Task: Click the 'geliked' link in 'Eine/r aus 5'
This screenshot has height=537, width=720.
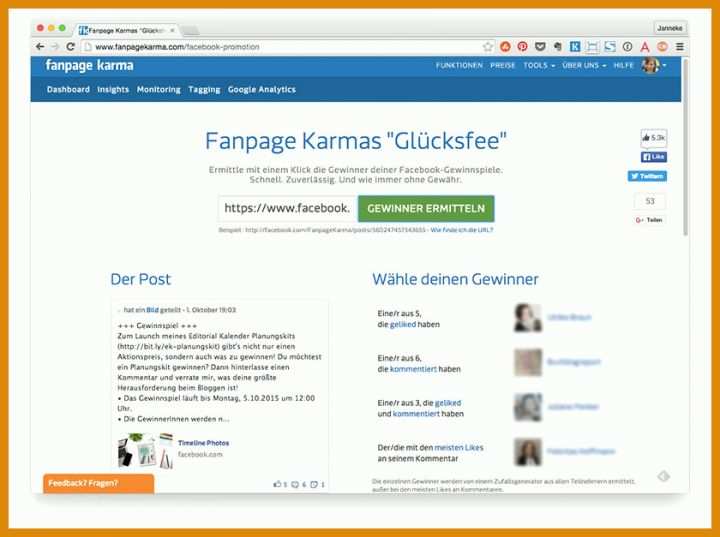Action: point(403,325)
